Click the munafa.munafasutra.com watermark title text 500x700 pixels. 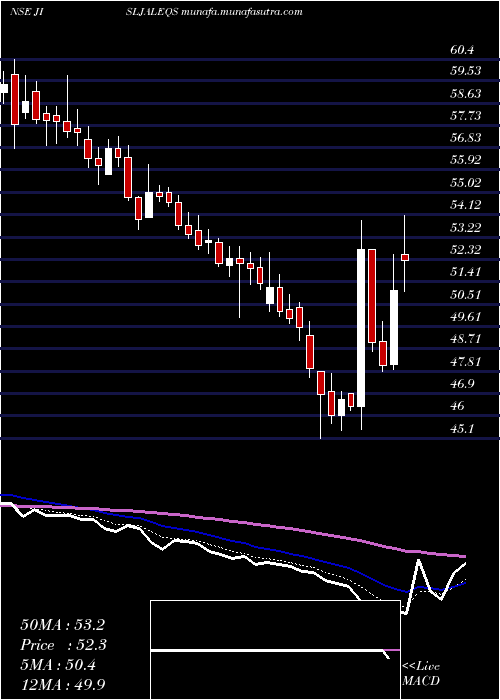[243, 12]
